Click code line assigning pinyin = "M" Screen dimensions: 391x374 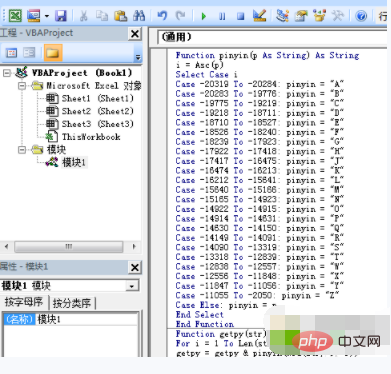pyautogui.click(x=259, y=190)
